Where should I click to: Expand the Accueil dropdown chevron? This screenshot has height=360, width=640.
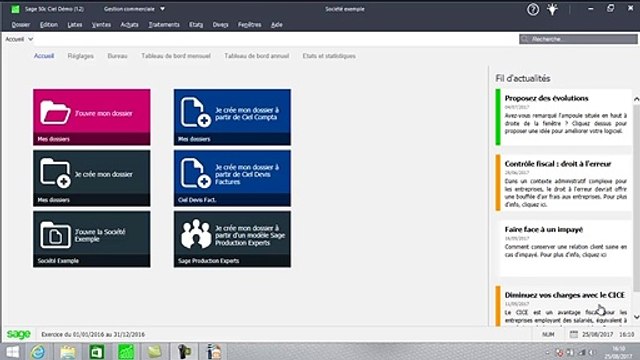pyautogui.click(x=31, y=39)
